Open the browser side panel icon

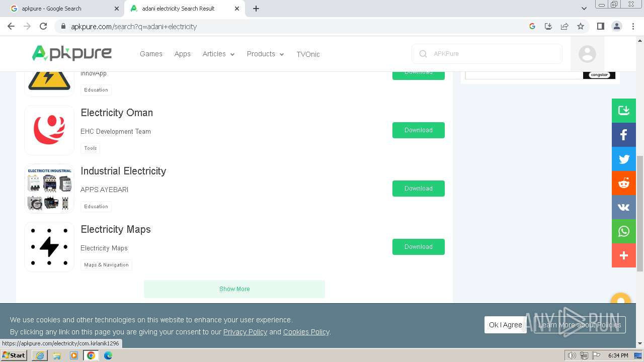point(600,26)
